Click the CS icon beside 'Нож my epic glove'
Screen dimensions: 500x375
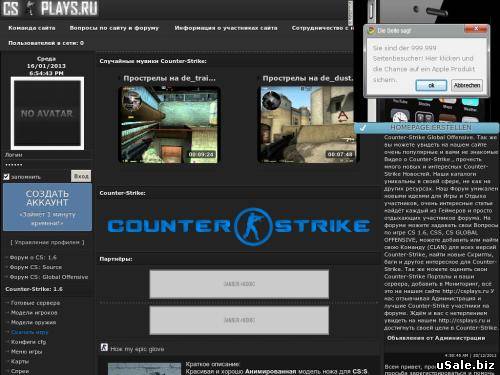tap(104, 347)
